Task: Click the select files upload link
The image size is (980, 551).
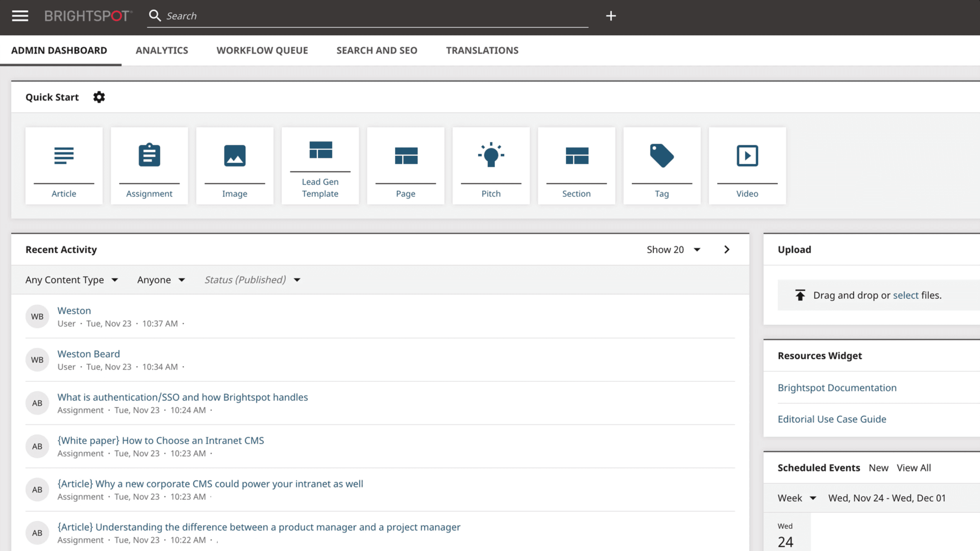Action: pyautogui.click(x=905, y=295)
